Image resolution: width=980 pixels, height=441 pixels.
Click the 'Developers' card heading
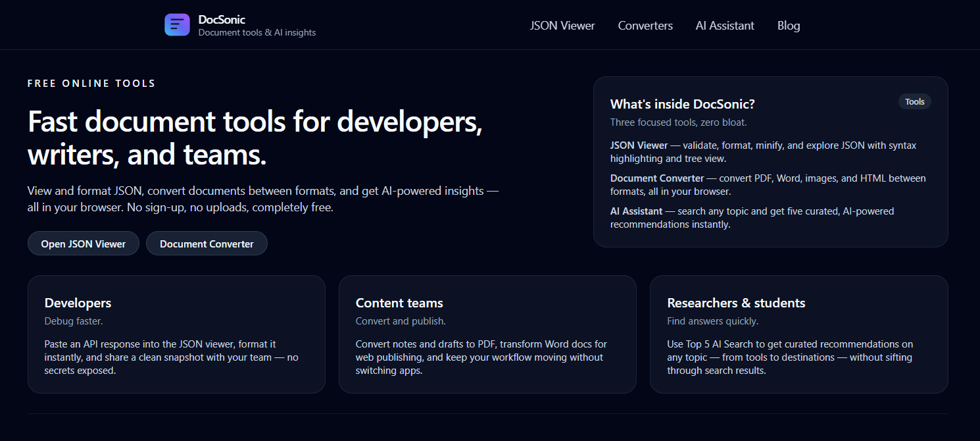(78, 303)
